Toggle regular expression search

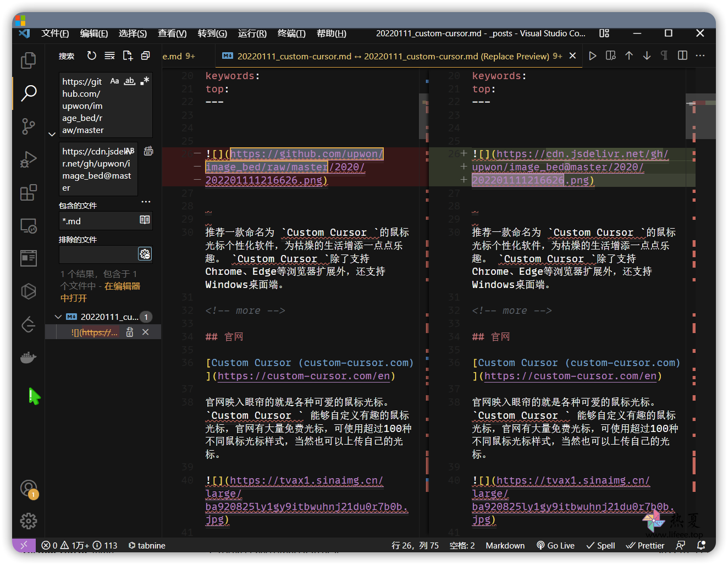point(145,81)
